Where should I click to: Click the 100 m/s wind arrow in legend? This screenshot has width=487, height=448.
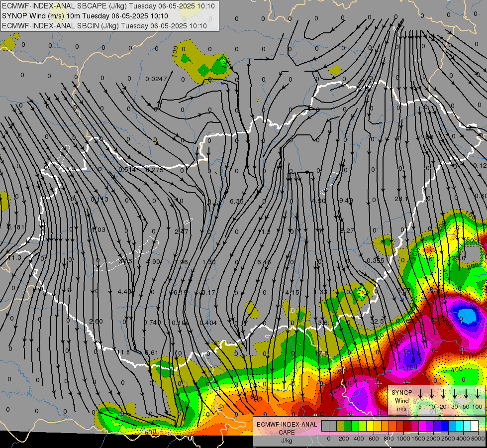[478, 394]
